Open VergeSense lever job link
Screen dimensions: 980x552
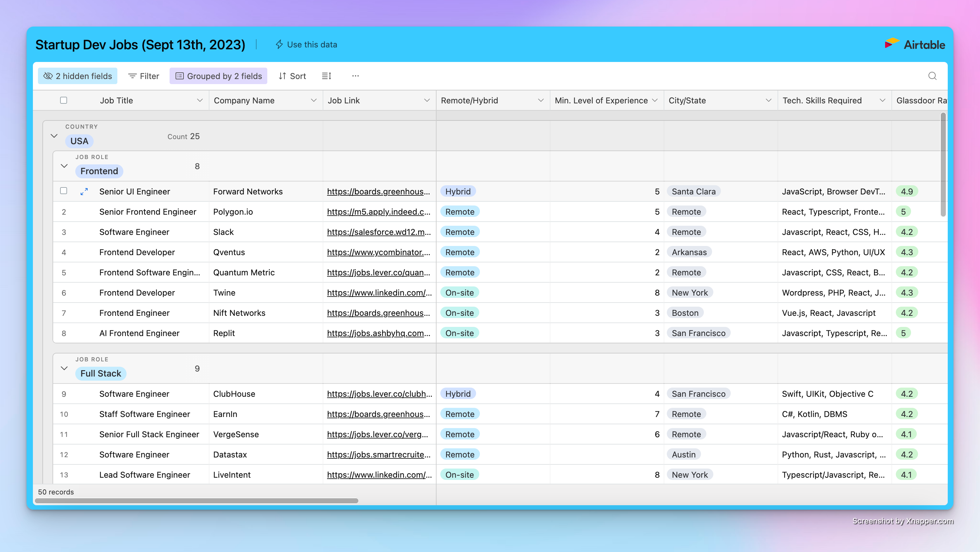click(x=377, y=434)
